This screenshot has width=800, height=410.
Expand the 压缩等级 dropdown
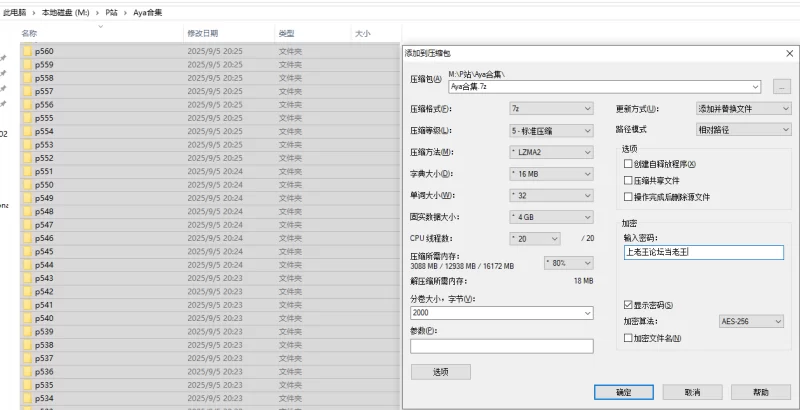tap(550, 130)
